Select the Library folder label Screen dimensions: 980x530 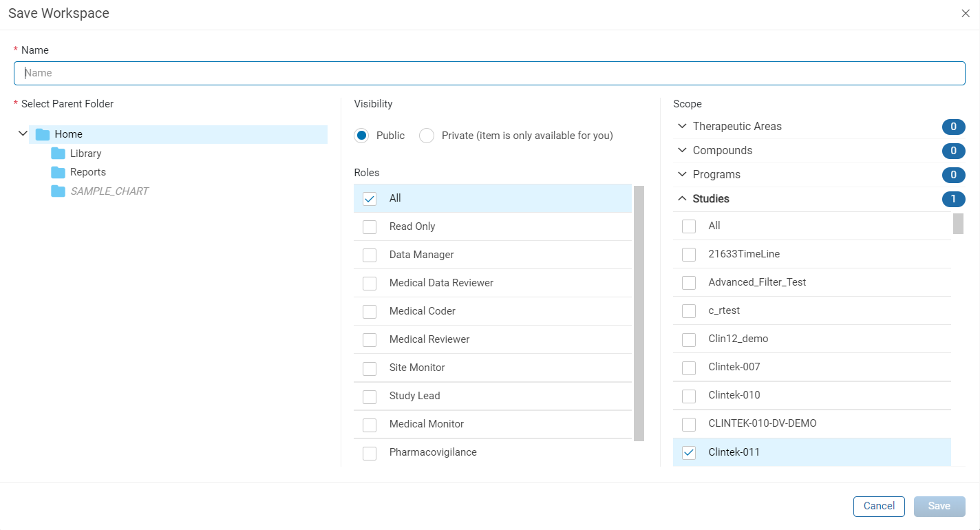(x=86, y=153)
